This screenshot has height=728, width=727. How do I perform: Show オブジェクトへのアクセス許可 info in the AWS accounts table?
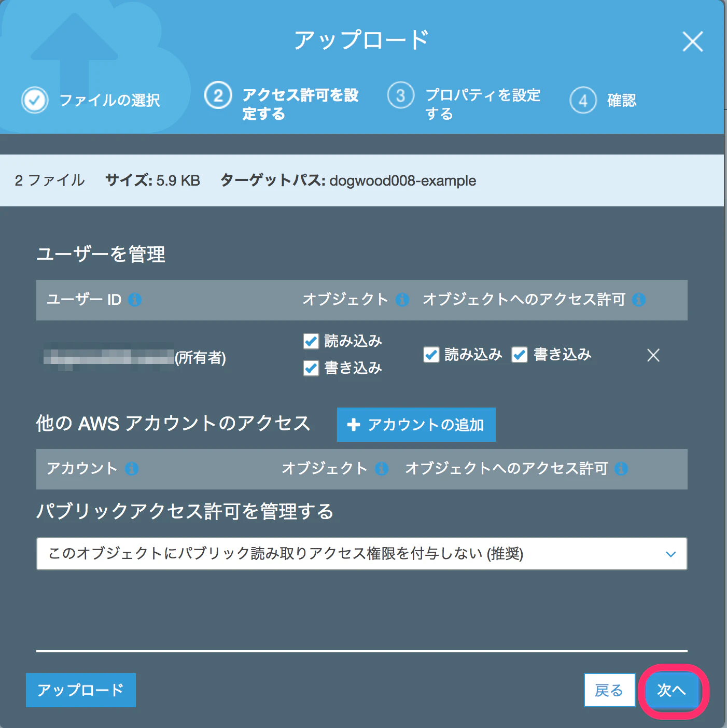tap(621, 469)
